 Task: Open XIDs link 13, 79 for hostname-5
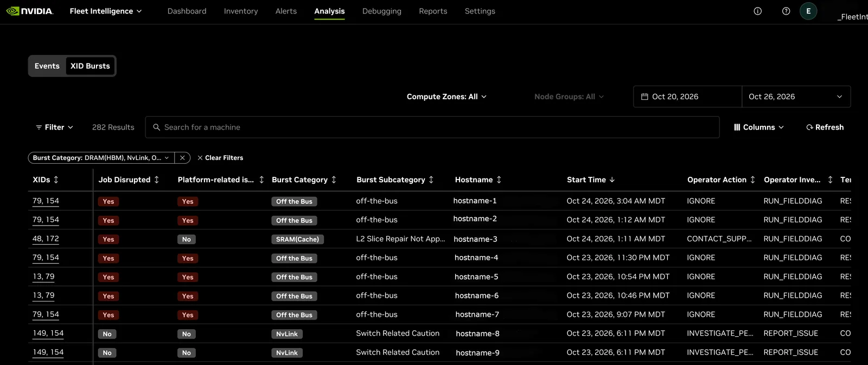(43, 277)
